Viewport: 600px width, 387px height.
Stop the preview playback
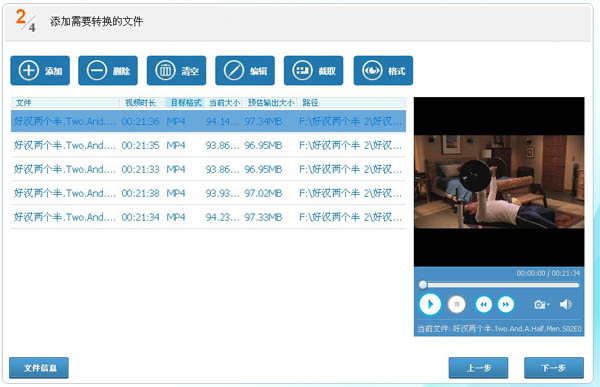[x=457, y=305]
